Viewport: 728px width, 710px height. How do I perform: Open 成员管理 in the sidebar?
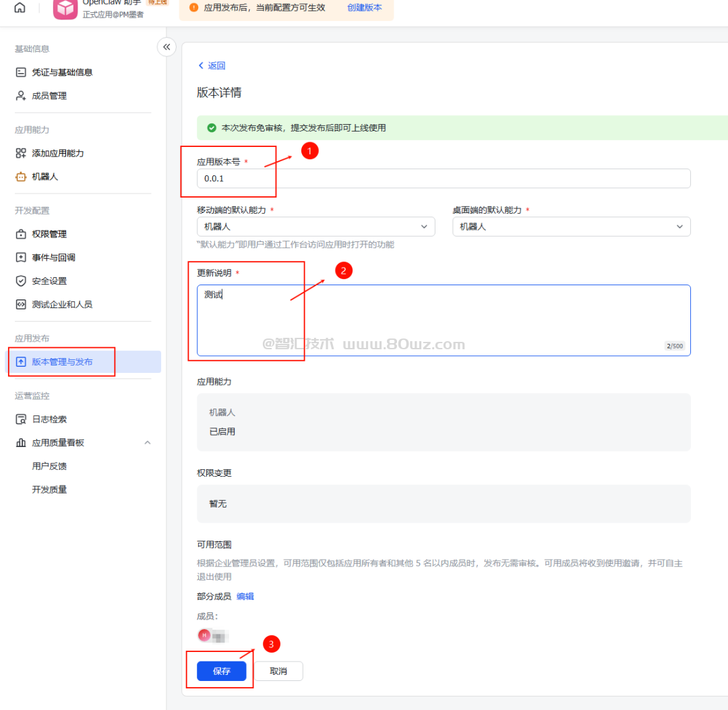click(49, 96)
